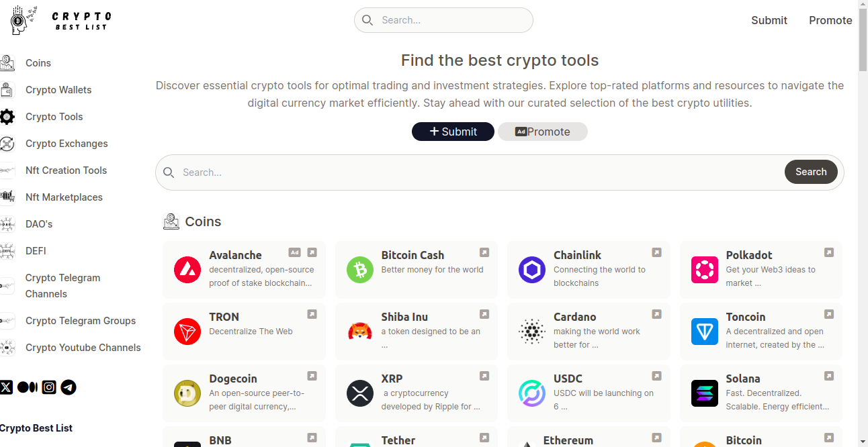Image resolution: width=868 pixels, height=447 pixels.
Task: Click the BNB card title
Action: point(220,440)
